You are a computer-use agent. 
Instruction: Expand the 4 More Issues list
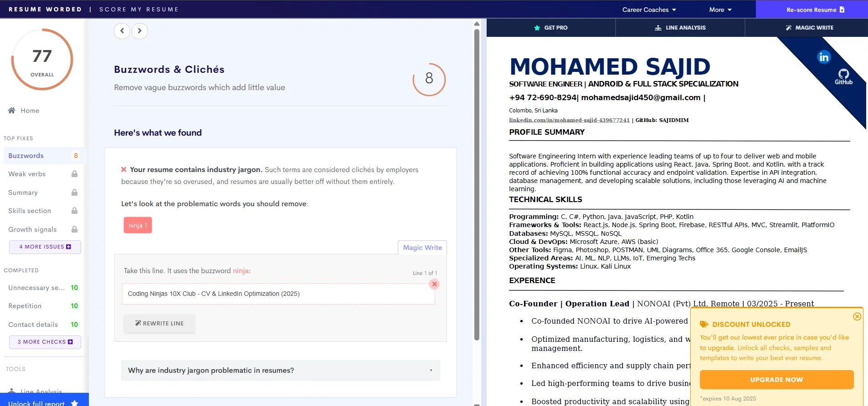45,247
